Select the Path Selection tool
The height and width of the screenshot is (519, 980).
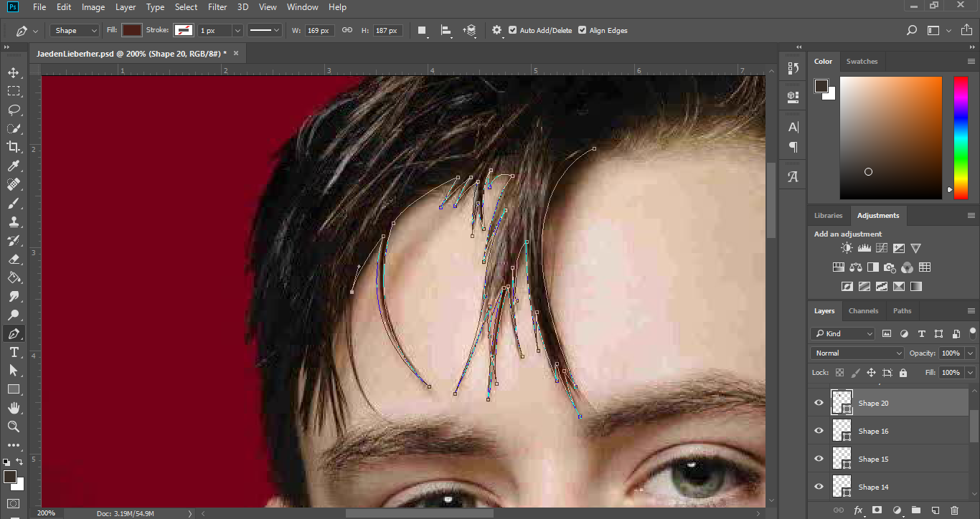pos(14,371)
